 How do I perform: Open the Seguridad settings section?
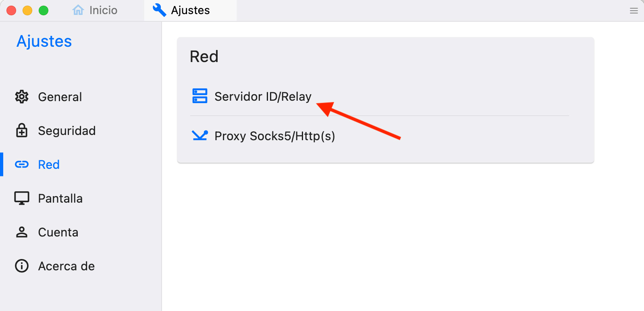click(x=81, y=131)
